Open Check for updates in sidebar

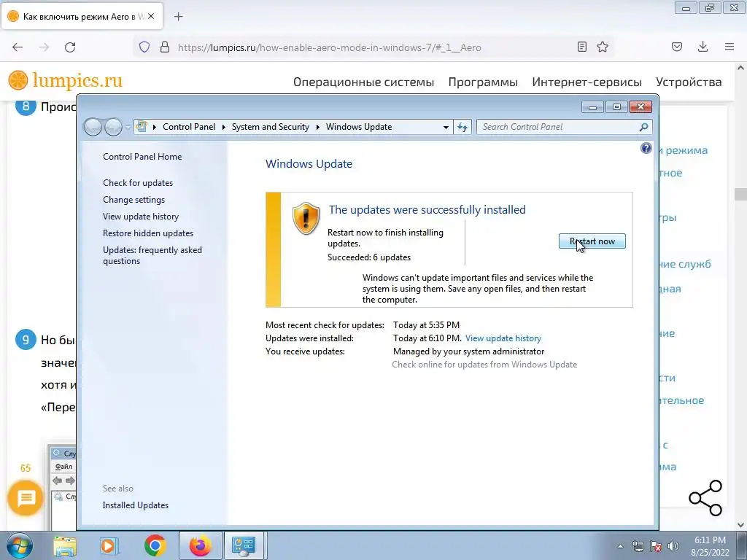tap(138, 183)
